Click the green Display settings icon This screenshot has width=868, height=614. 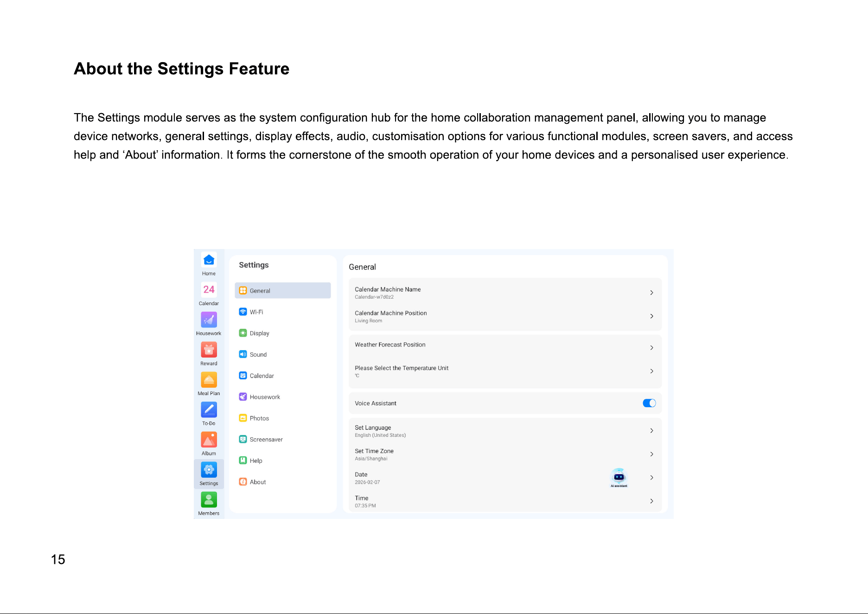point(243,333)
